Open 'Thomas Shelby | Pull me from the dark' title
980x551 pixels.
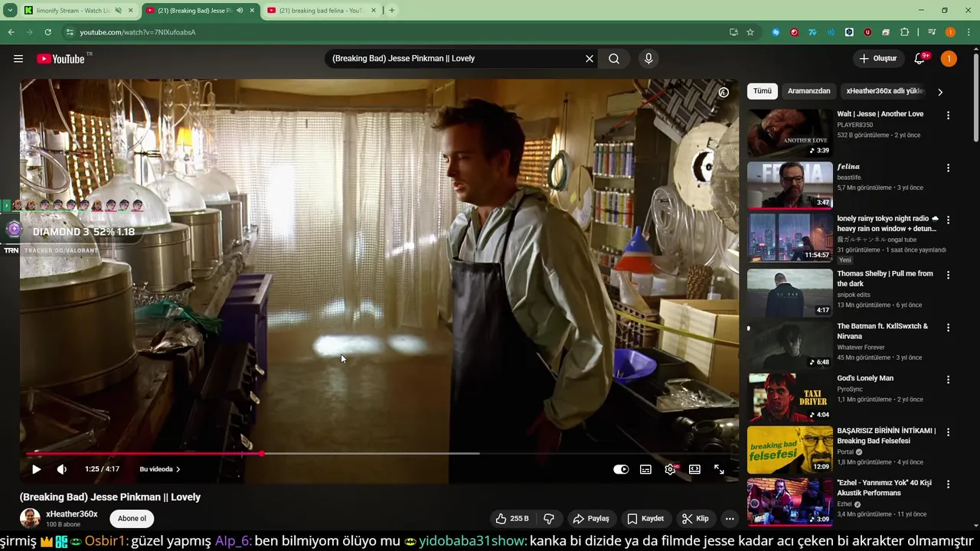pyautogui.click(x=885, y=279)
